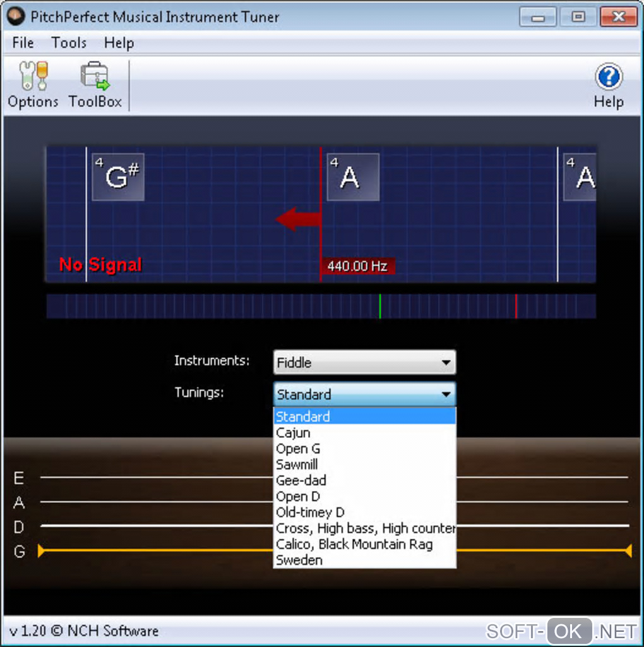Open the Tools menu
644x647 pixels.
click(x=69, y=42)
